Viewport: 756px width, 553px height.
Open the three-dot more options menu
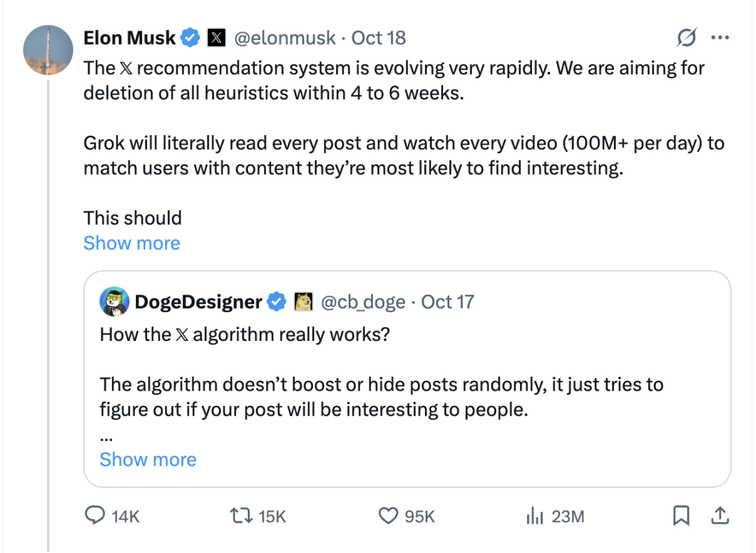(720, 38)
